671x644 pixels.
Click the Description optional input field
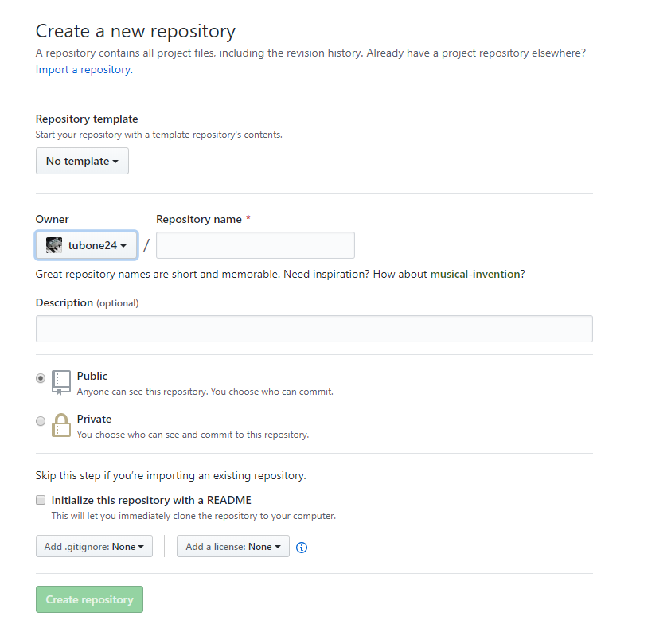point(314,328)
